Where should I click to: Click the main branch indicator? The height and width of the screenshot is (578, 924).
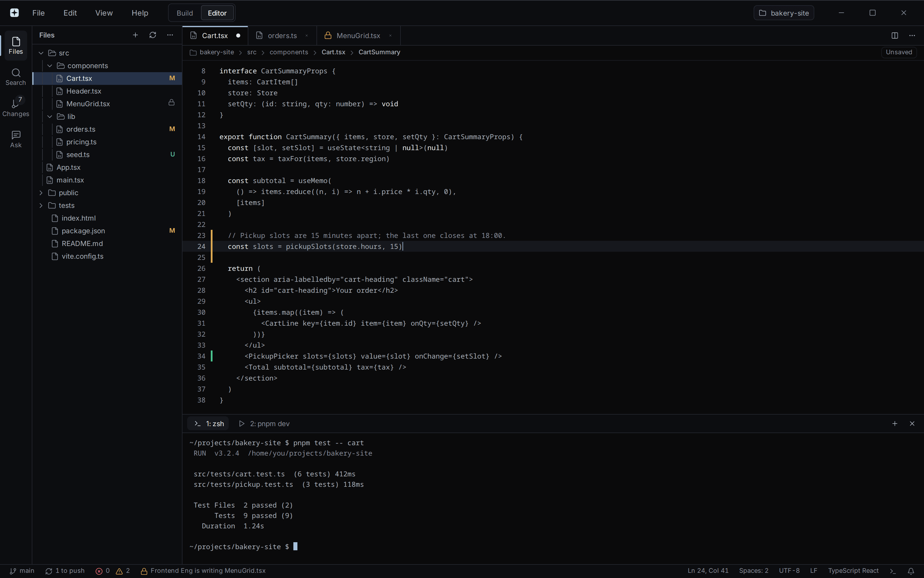click(22, 571)
